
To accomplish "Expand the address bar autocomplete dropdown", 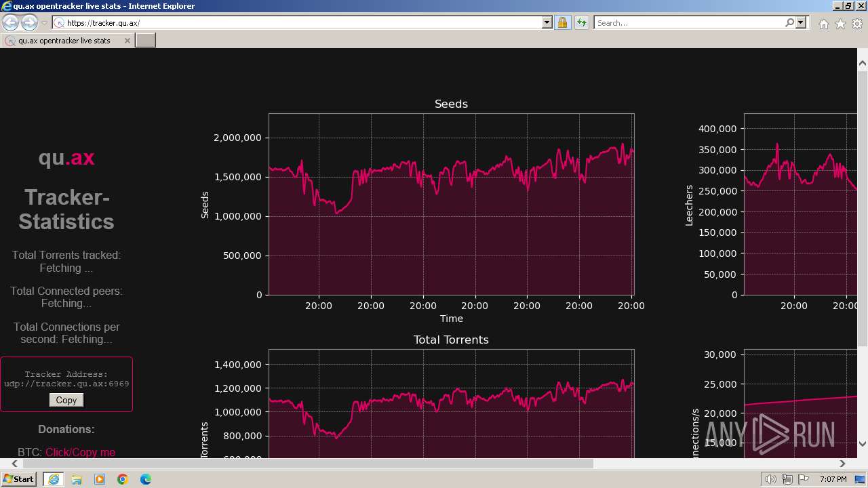I will coord(547,23).
